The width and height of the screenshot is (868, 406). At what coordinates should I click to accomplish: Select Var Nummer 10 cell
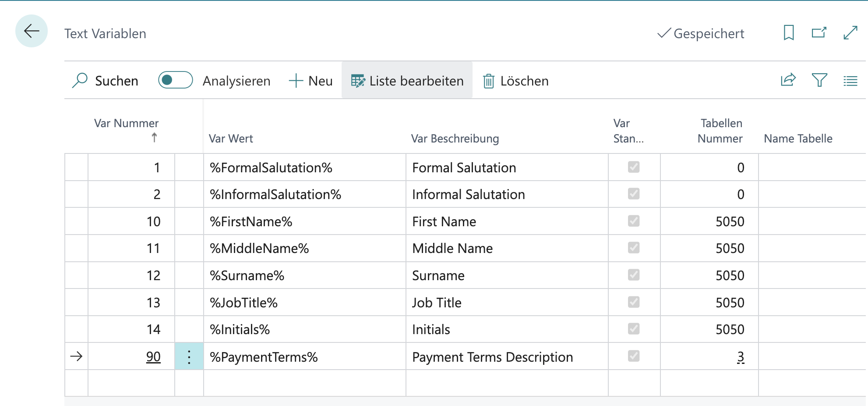(x=131, y=221)
